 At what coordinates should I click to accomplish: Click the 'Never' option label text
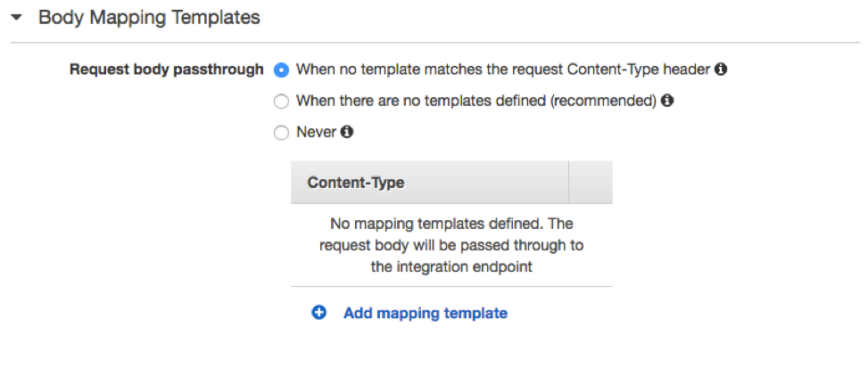tap(316, 132)
